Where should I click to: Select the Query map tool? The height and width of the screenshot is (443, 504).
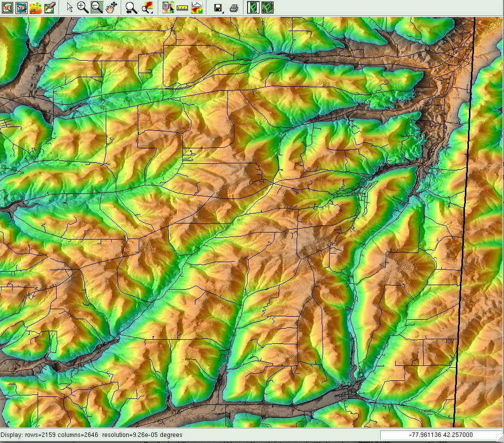[x=168, y=8]
